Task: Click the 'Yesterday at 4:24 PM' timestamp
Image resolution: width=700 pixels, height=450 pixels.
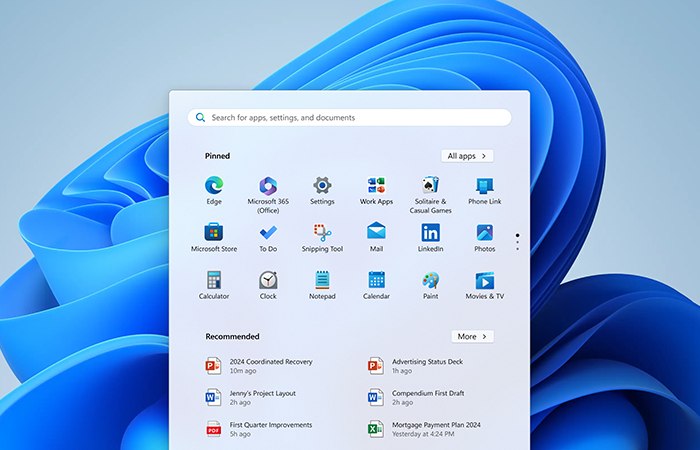Action: (423, 434)
